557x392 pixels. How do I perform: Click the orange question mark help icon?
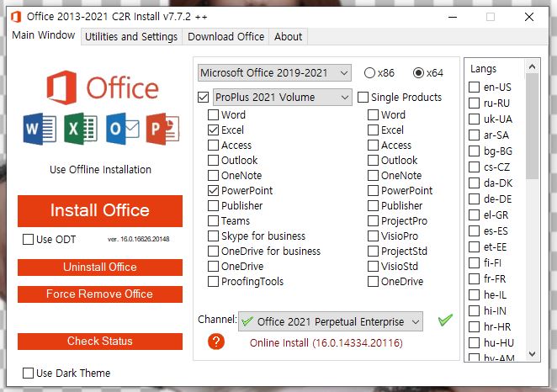(x=216, y=342)
